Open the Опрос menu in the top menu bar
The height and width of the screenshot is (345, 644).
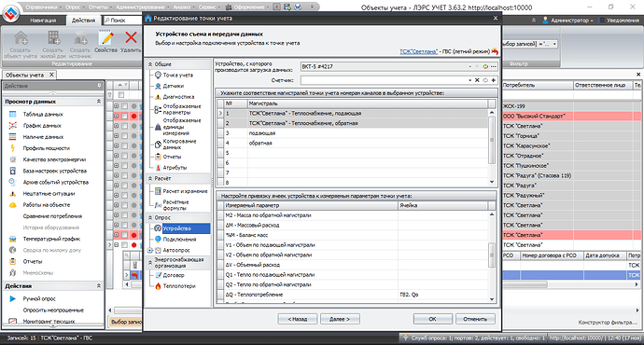coord(75,7)
